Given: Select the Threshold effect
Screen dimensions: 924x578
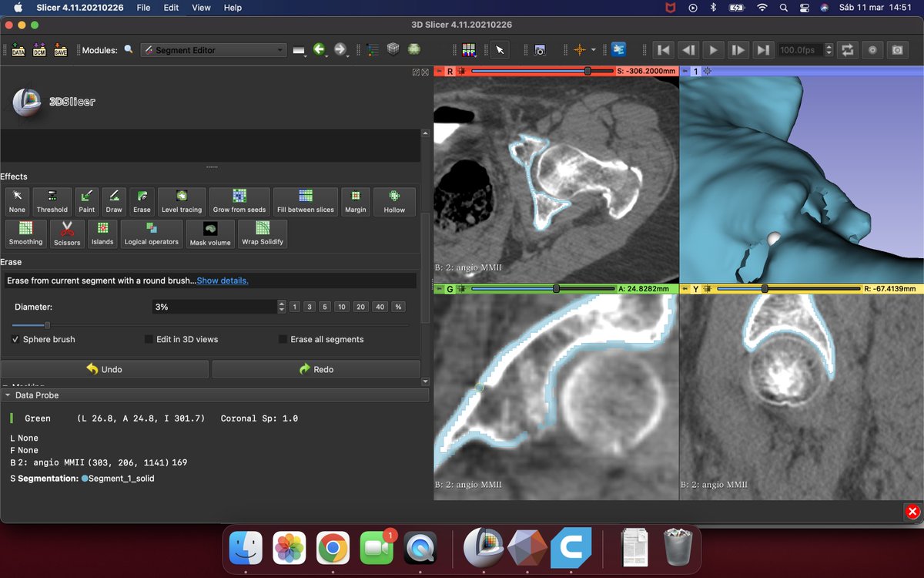Looking at the screenshot, I should [52, 201].
